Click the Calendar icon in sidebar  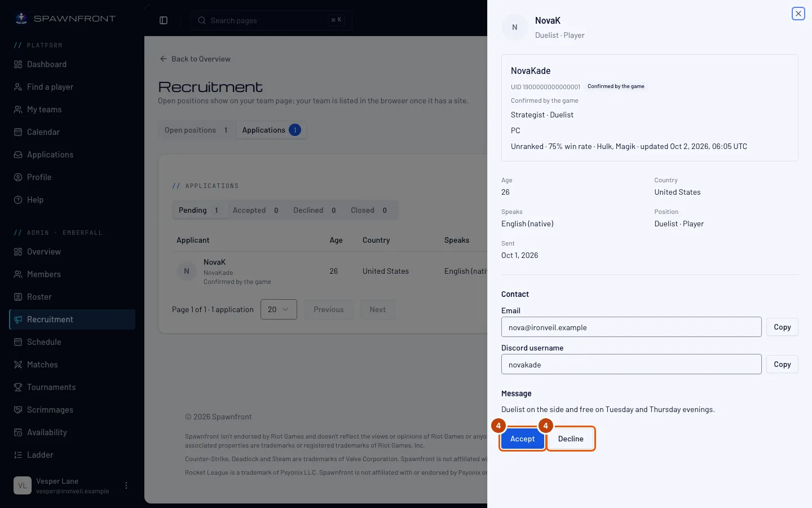coord(18,132)
